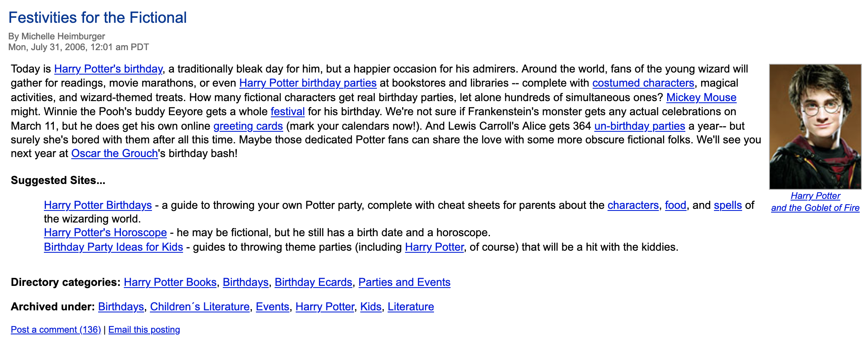This screenshot has height=341, width=868.
Task: Click the Harry Potter photo thumbnail
Action: tap(815, 126)
